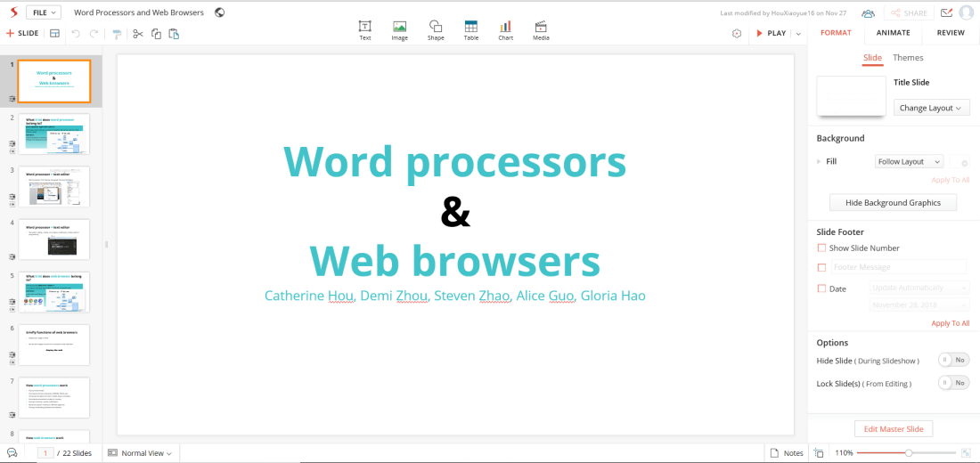The image size is (980, 463).
Task: Tick the Date checkbox in Slide Footer
Action: pyautogui.click(x=821, y=288)
